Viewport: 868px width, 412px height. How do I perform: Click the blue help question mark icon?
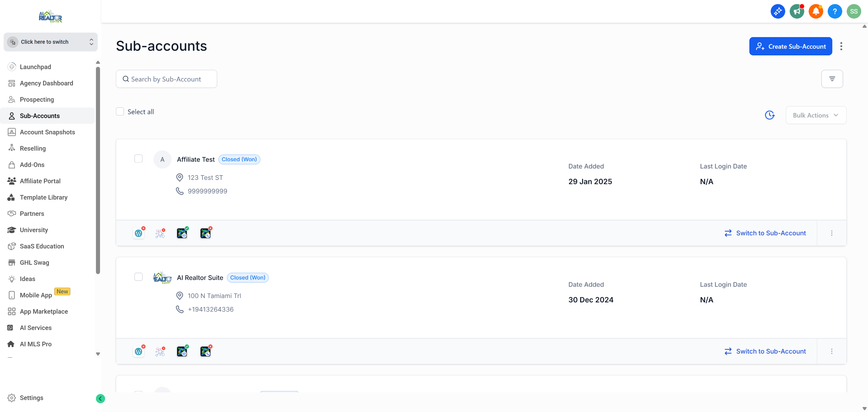click(834, 12)
